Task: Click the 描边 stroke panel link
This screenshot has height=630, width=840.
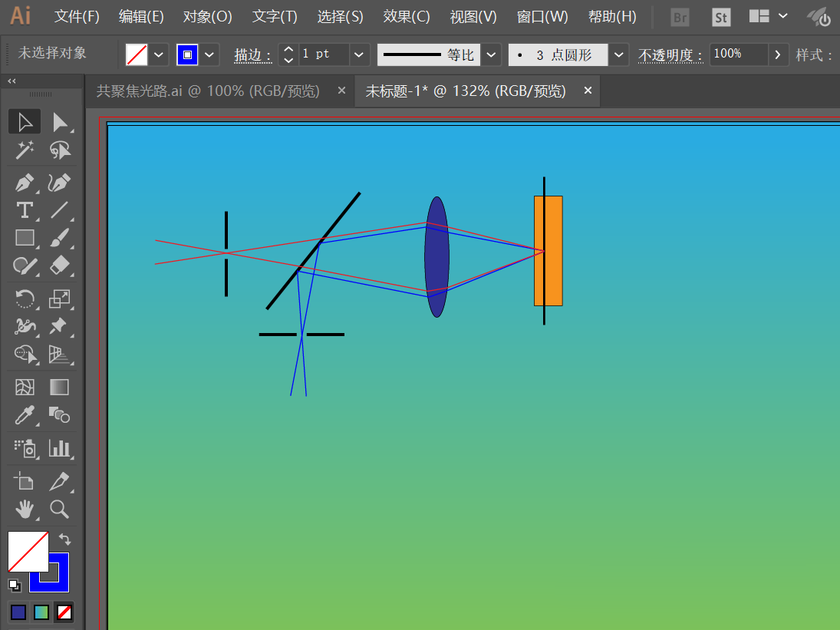Action: point(253,54)
